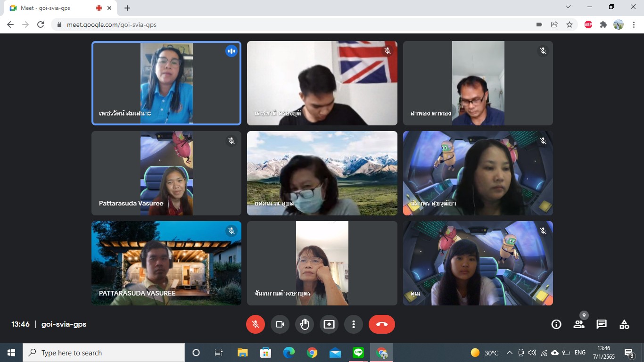644x362 pixels.
Task: Click the AdBlock Plus extension icon
Action: point(588,25)
